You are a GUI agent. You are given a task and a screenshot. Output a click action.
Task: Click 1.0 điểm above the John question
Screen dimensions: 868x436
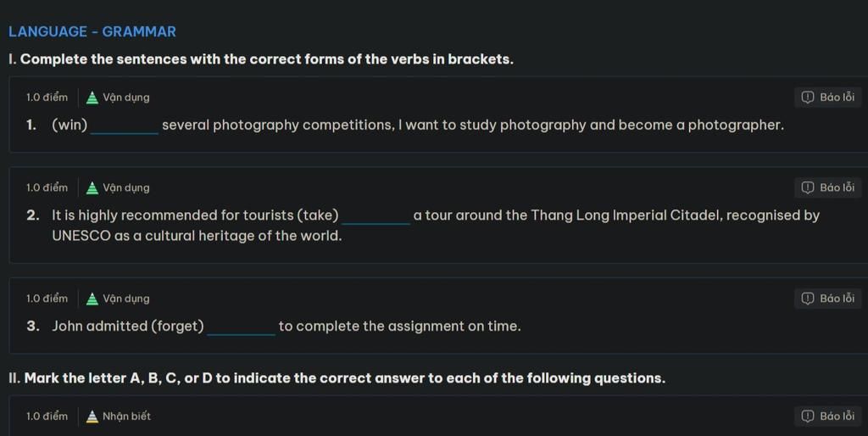[47, 299]
